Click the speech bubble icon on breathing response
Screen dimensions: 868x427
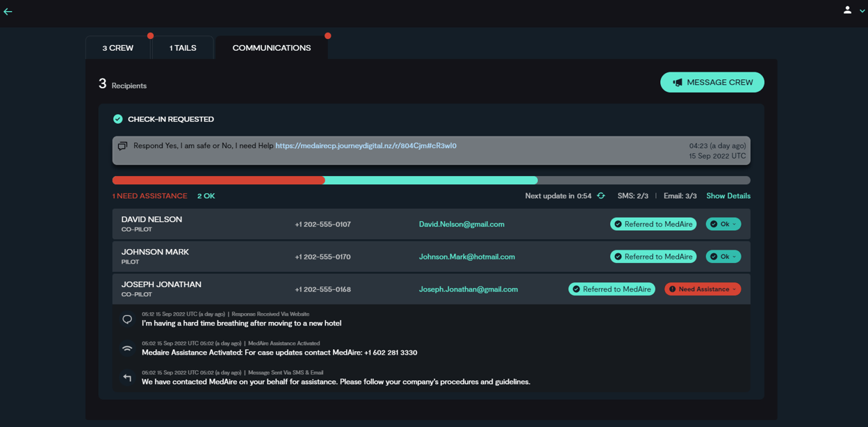pos(127,319)
